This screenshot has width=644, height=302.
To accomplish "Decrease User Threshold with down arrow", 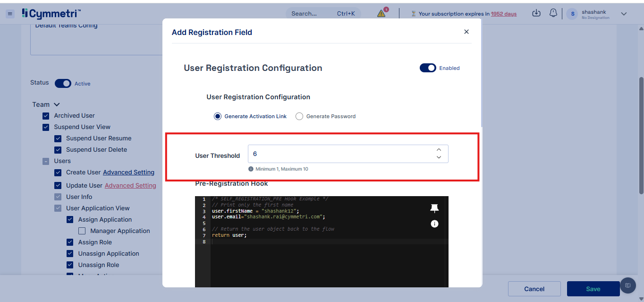I will [x=439, y=157].
